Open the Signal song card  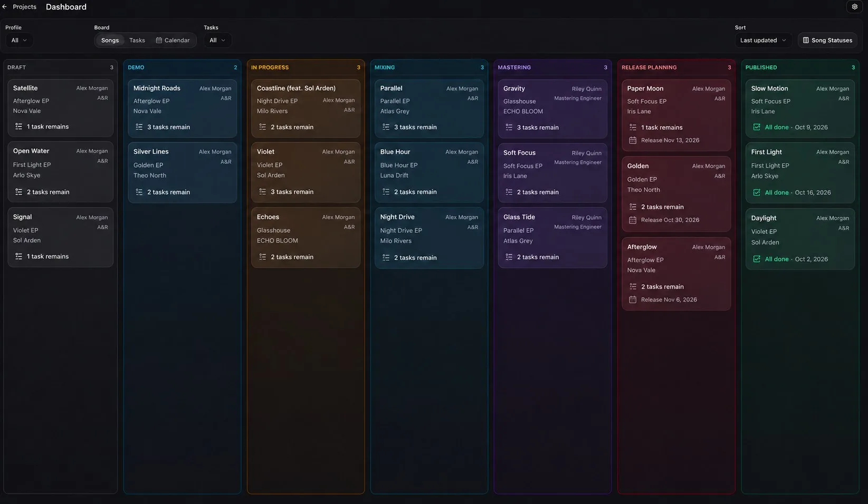[x=61, y=237]
